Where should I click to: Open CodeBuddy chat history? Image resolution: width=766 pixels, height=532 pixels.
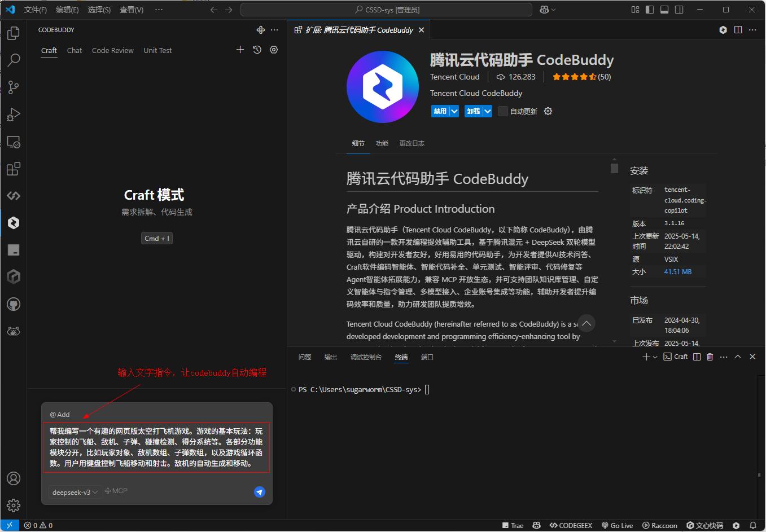(x=257, y=50)
